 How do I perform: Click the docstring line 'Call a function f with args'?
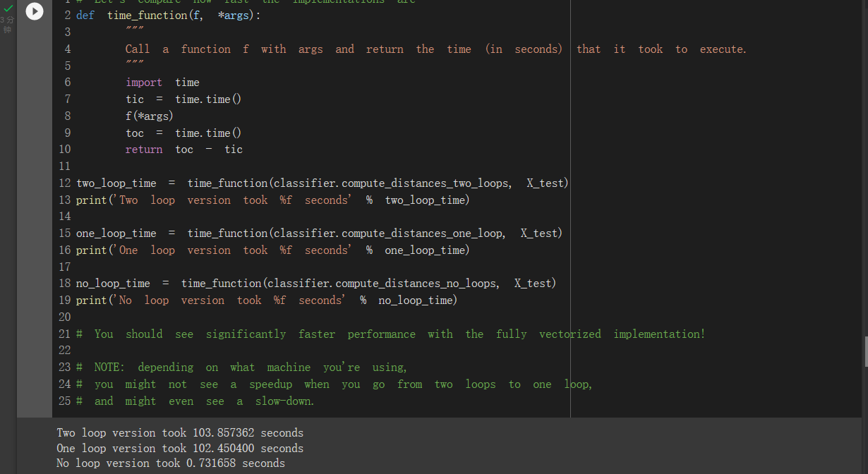coord(435,49)
